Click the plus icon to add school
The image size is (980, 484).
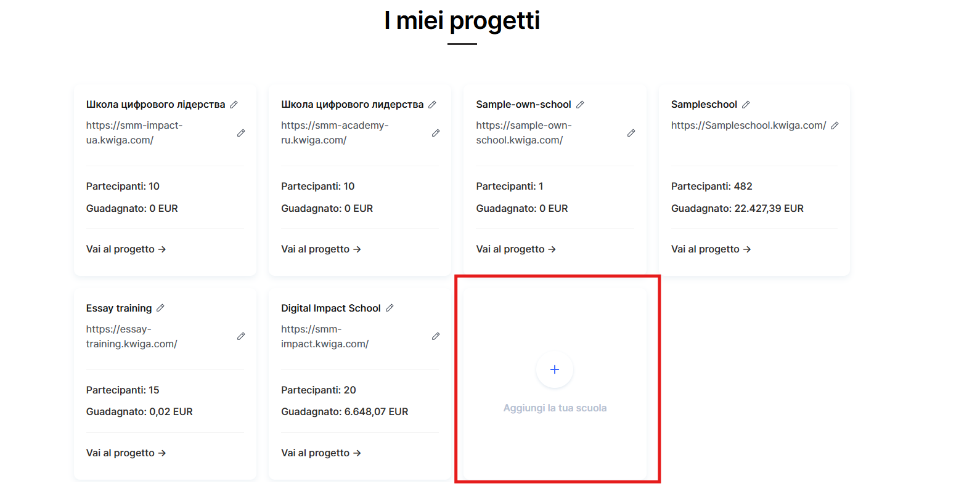(x=555, y=369)
